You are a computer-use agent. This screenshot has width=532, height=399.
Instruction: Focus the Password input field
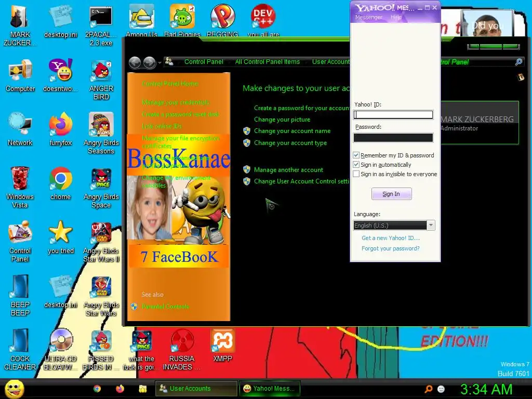[x=393, y=137]
